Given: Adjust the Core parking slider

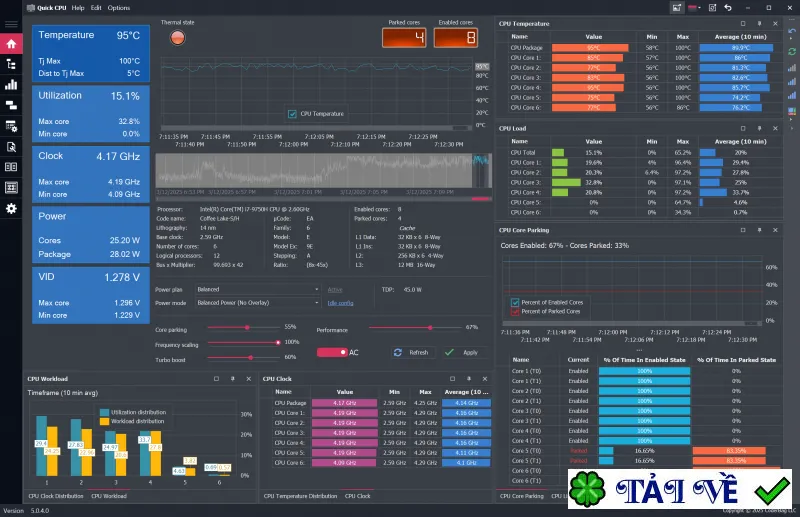Looking at the screenshot, I should (247, 327).
